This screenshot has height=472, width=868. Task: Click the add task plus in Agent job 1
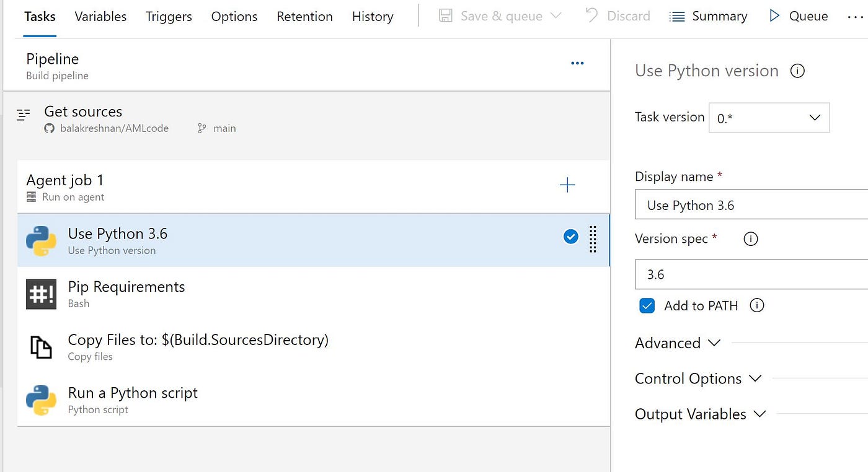(x=567, y=185)
